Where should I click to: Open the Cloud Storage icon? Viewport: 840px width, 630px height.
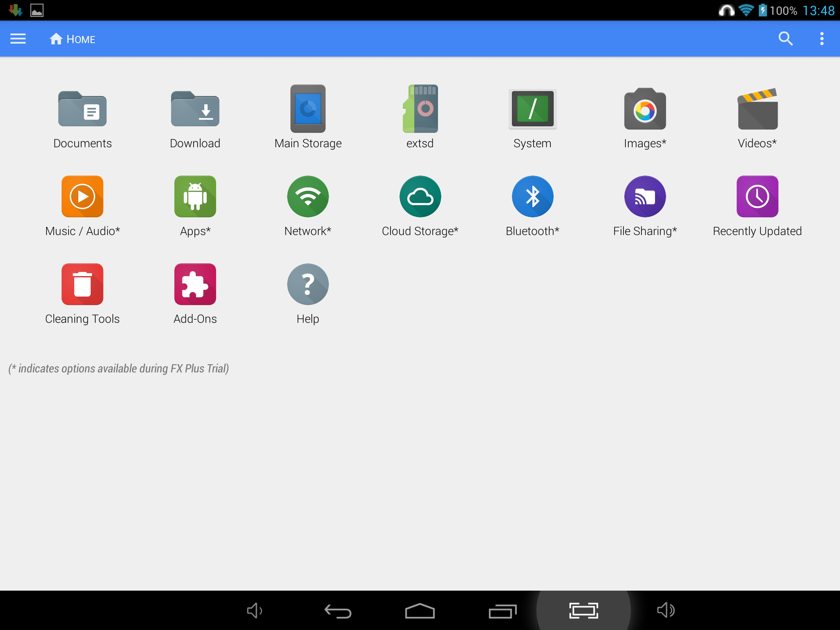pyautogui.click(x=420, y=196)
